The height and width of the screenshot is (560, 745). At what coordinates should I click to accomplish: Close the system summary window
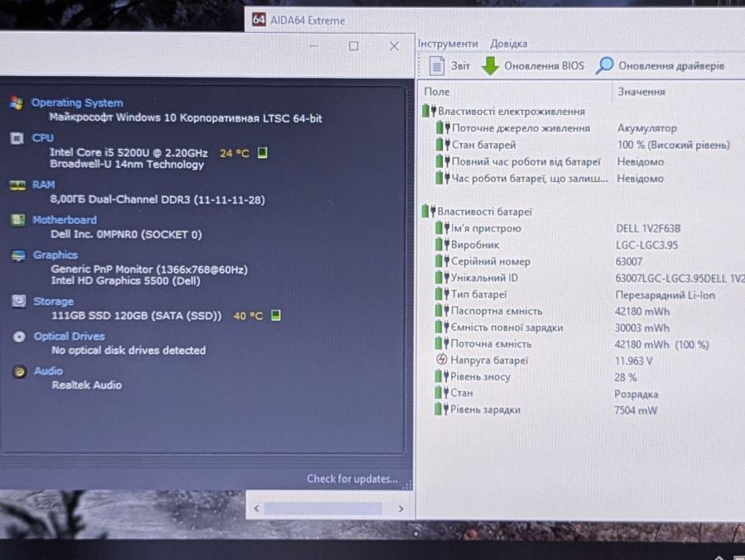point(394,46)
